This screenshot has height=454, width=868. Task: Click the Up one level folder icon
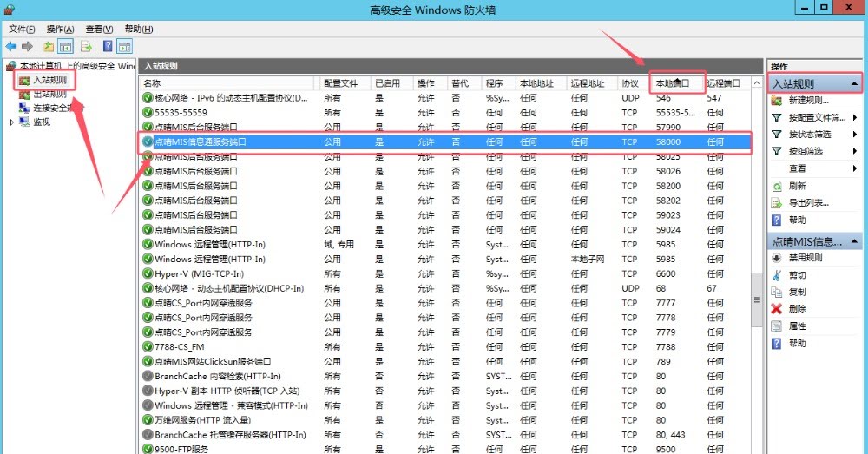coord(49,46)
